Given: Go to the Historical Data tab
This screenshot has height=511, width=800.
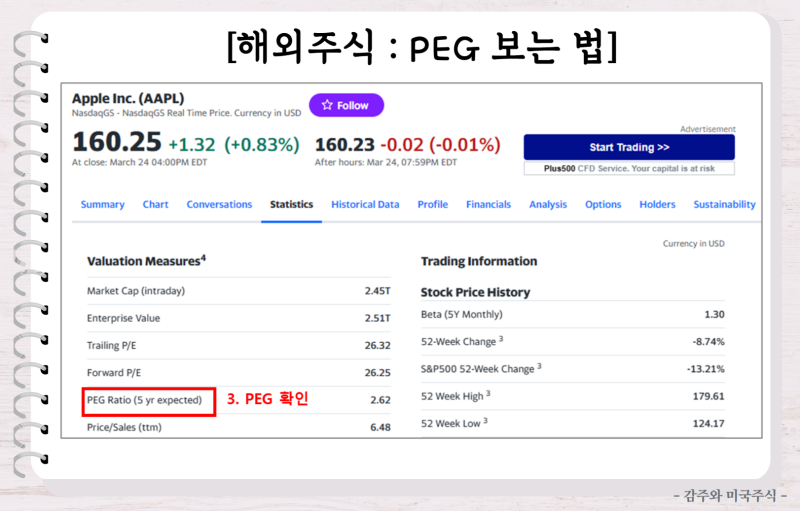Looking at the screenshot, I should (x=365, y=205).
